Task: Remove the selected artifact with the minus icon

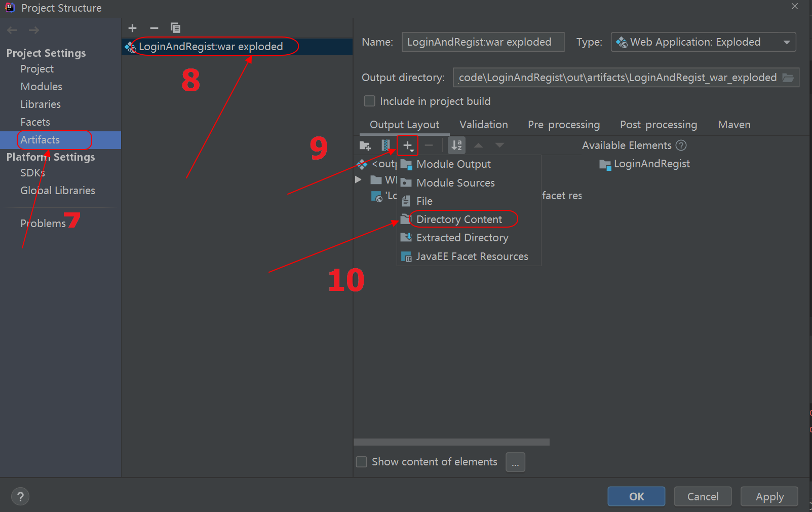Action: (x=153, y=28)
